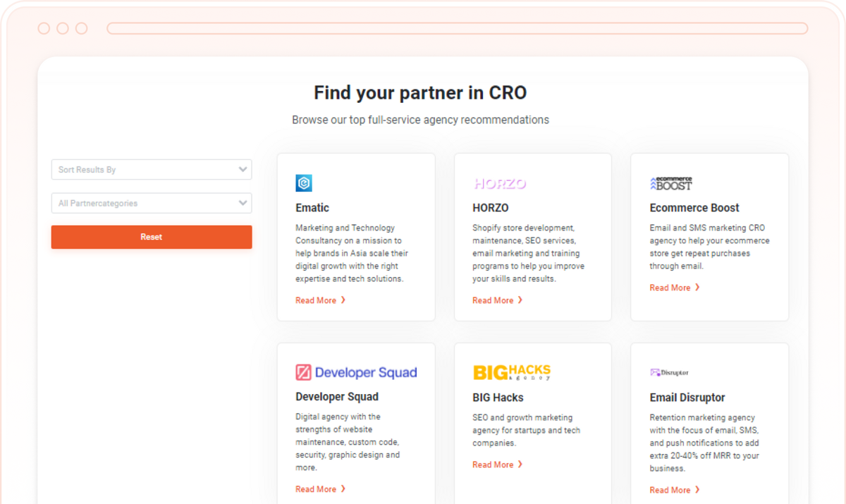Open the Sort Results By dropdown
The image size is (846, 504).
(151, 169)
